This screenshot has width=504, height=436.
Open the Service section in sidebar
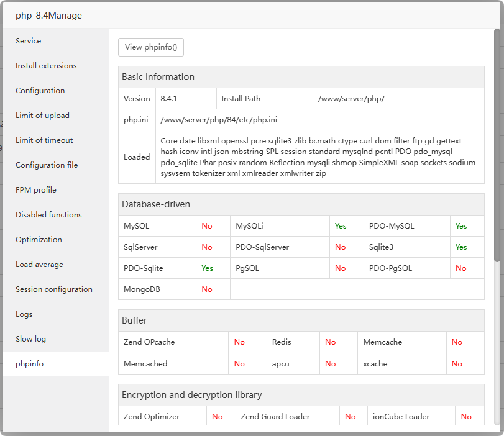[x=29, y=41]
